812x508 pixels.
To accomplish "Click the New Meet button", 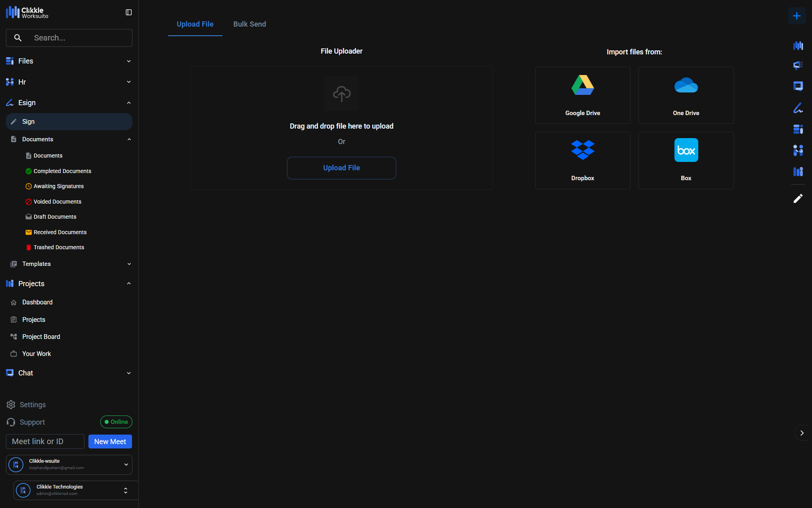I will click(x=110, y=441).
